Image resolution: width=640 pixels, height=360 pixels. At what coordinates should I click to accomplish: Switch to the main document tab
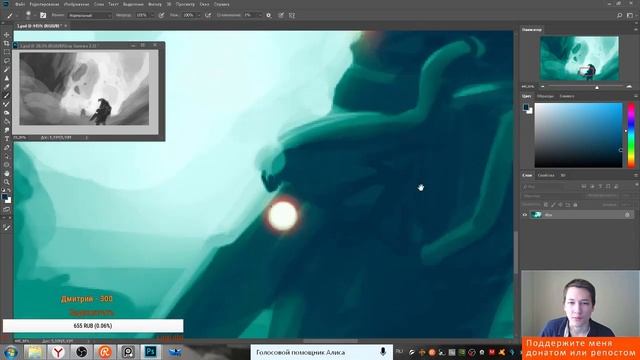(39, 26)
